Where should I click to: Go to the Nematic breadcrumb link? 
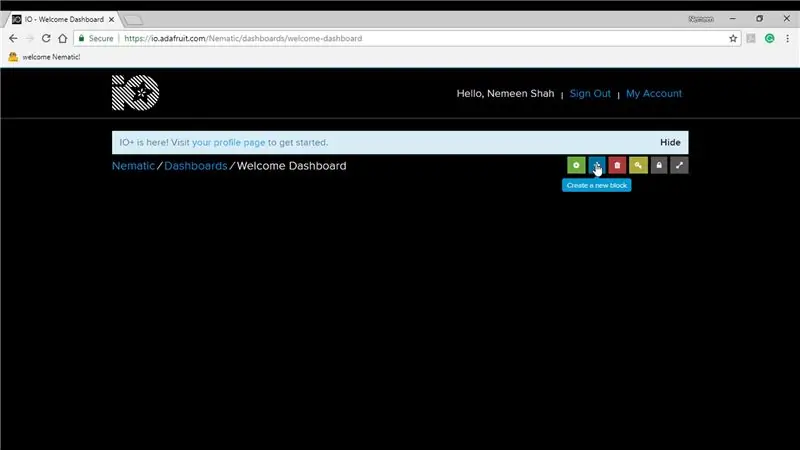tap(133, 166)
